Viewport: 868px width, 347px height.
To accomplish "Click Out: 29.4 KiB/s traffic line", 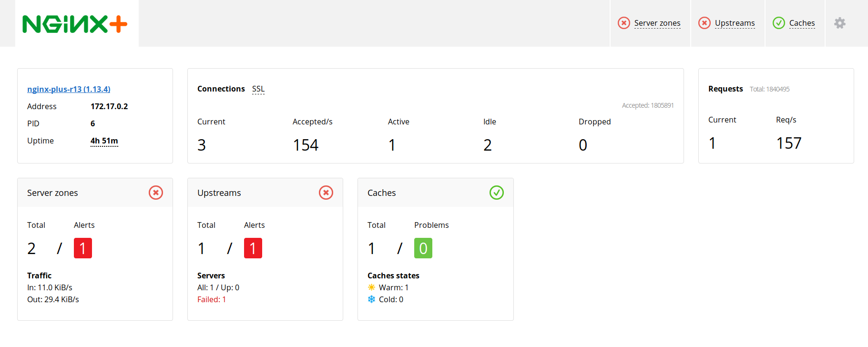I will click(x=53, y=299).
